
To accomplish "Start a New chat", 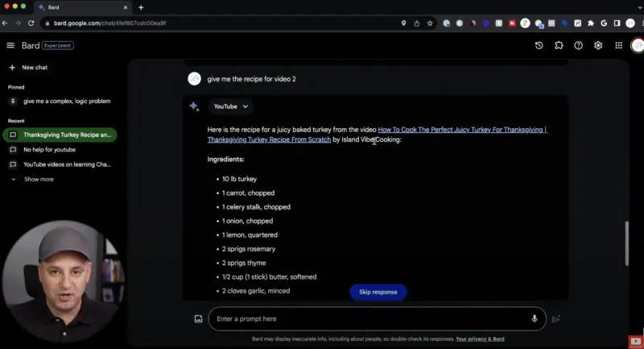I will click(x=34, y=68).
